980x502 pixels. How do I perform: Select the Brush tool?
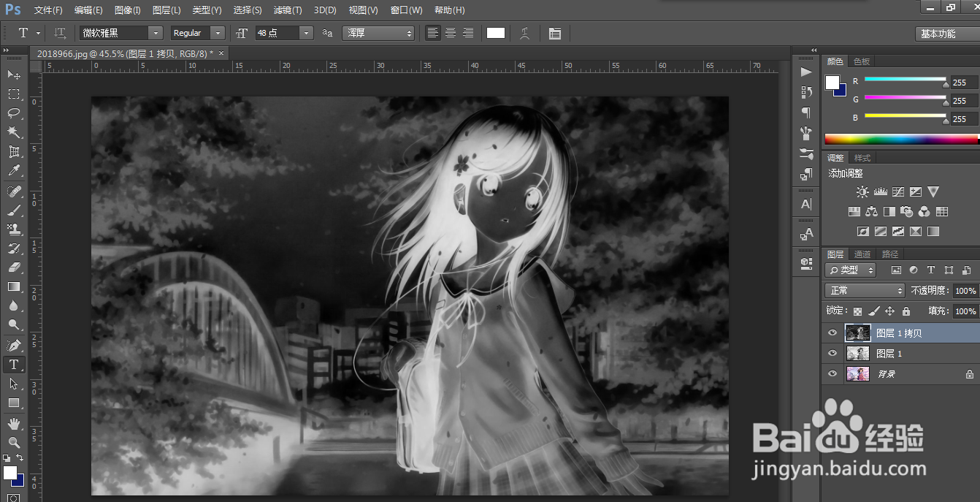tap(14, 210)
